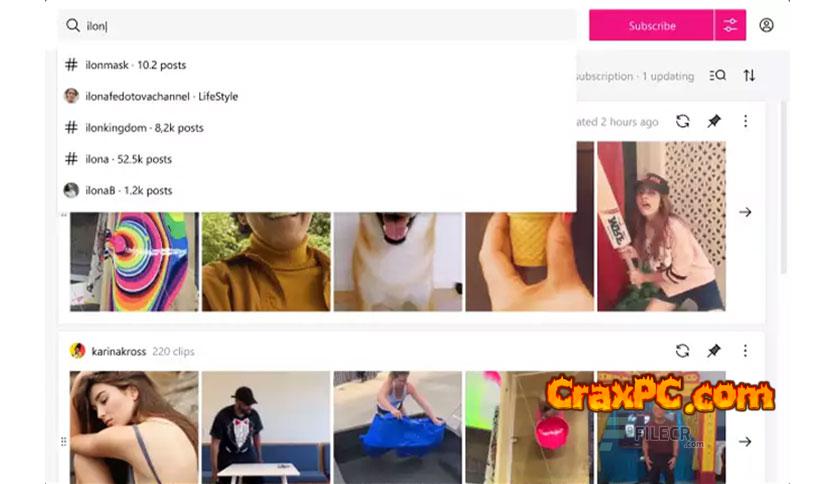Click the sort order arrows icon
The height and width of the screenshot is (484, 836).
coord(749,76)
